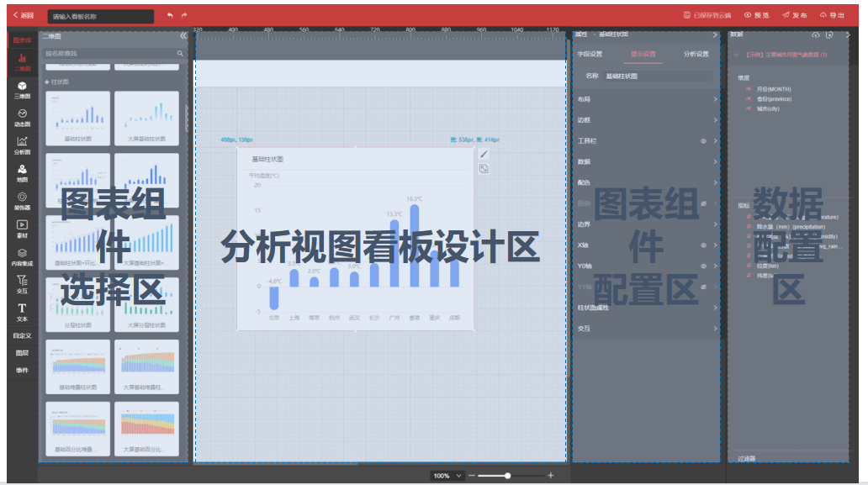This screenshot has height=485, width=868.
Task: Click the 文本 (text) tool icon
Action: [22, 312]
